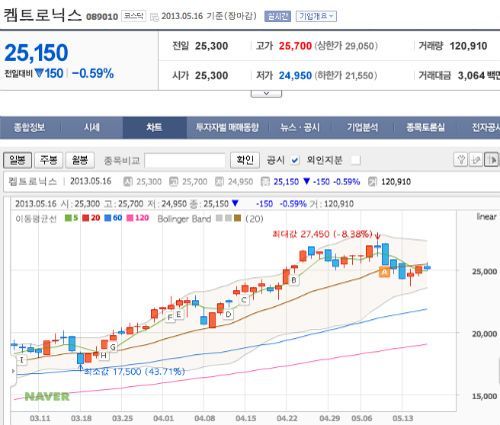Screen dimensions: 500x425
Task: Click disclosure marker A on the chart
Action: [384, 272]
